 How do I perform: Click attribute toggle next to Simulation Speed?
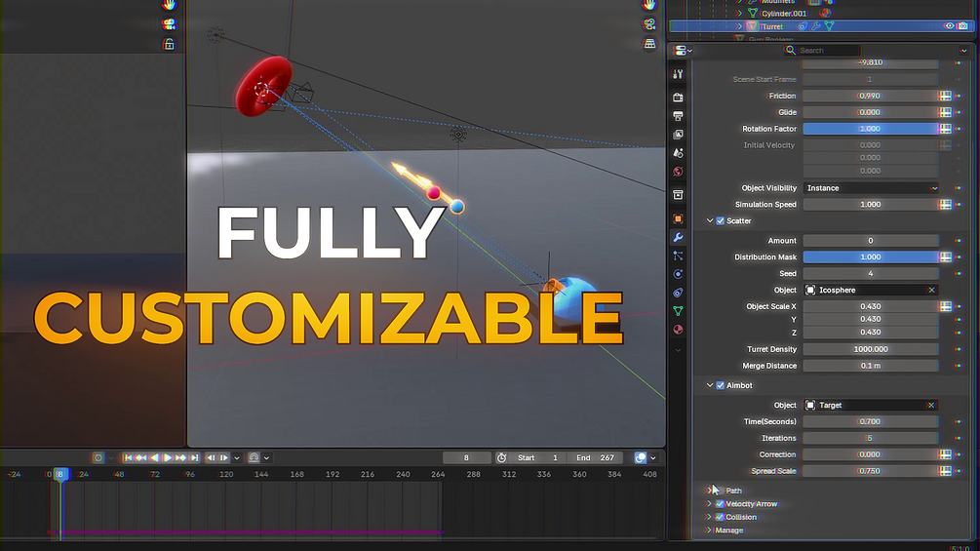946,204
